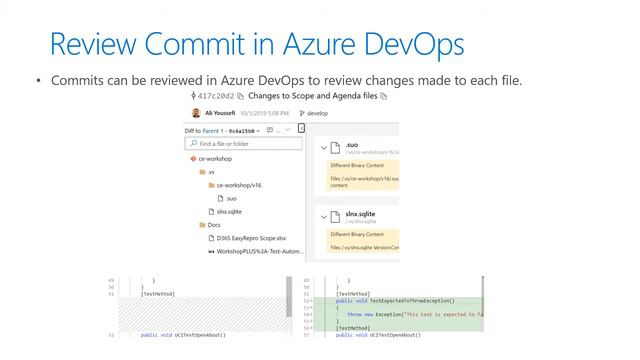Open the Docs folder

214,225
